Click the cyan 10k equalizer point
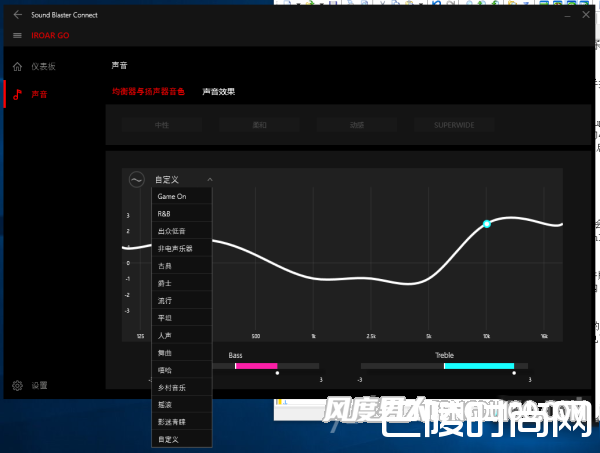The width and height of the screenshot is (600, 453). pyautogui.click(x=486, y=224)
